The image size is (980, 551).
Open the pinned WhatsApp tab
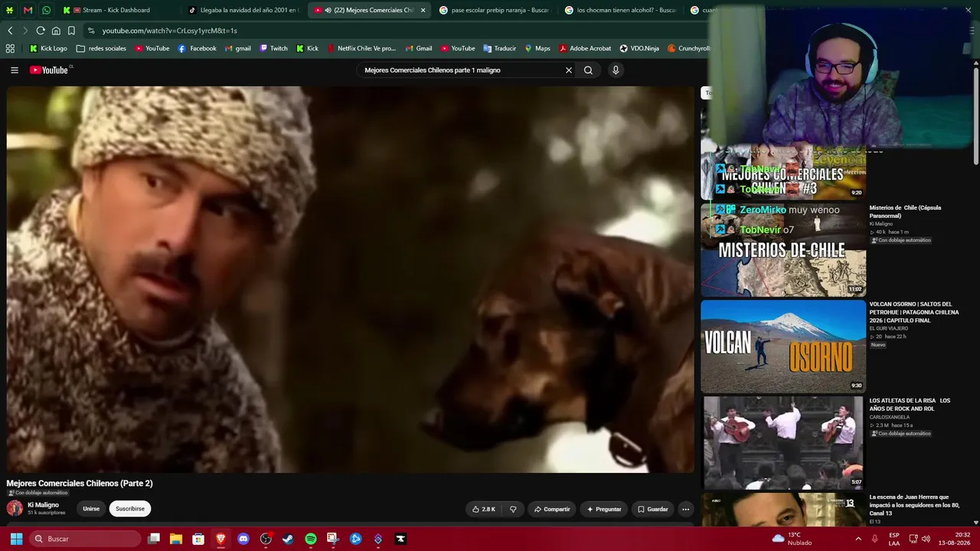point(46,10)
